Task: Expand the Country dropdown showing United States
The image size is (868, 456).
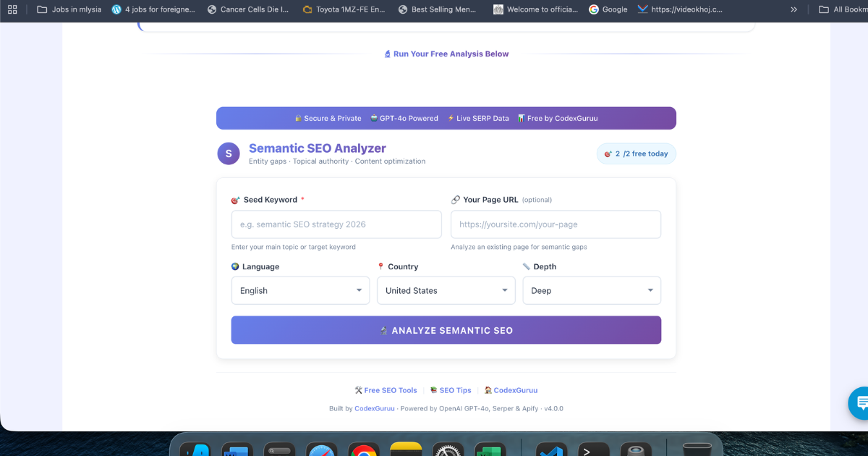Action: pos(446,290)
